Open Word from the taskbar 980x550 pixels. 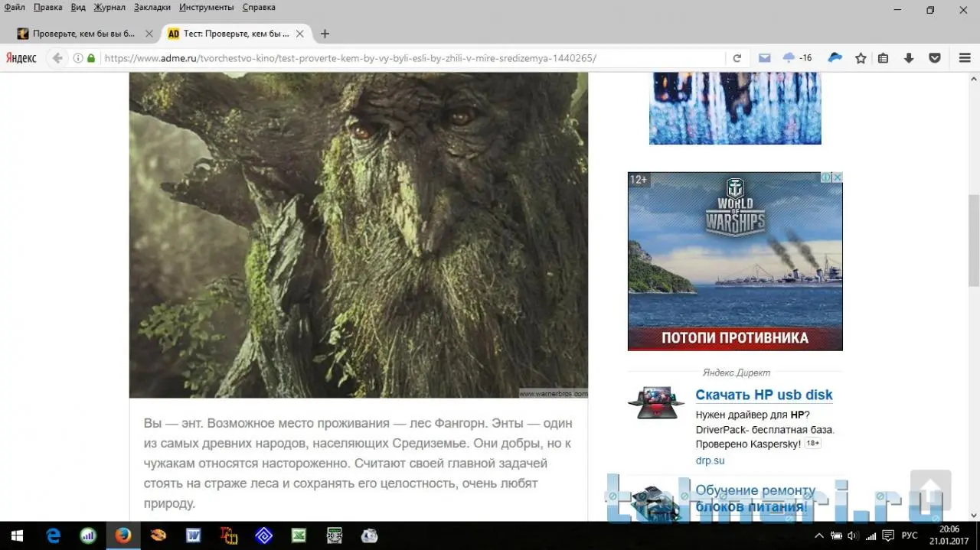point(194,535)
